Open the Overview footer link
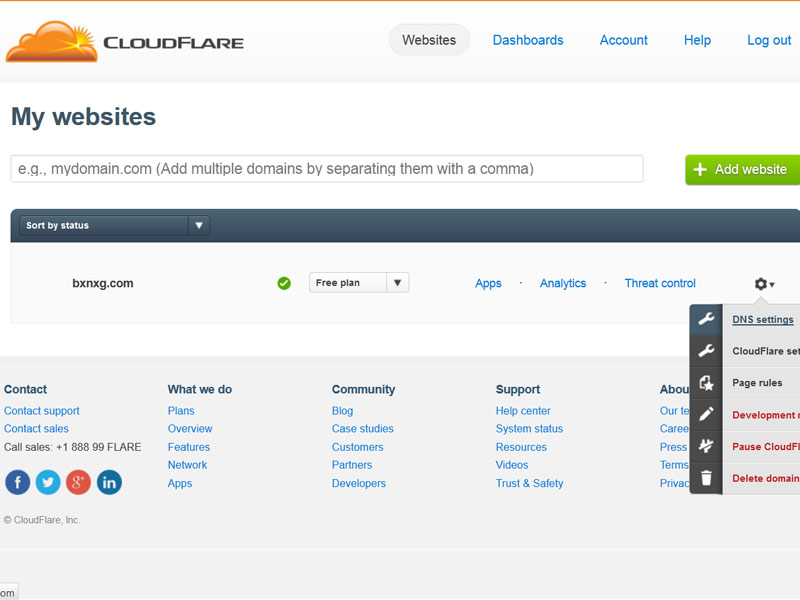 coord(190,429)
